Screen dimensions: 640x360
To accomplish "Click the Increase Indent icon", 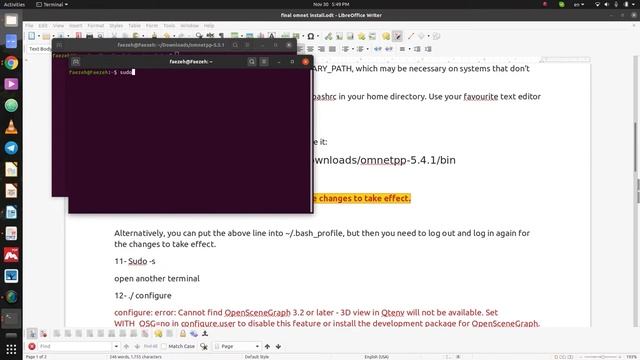I will 417,49.
